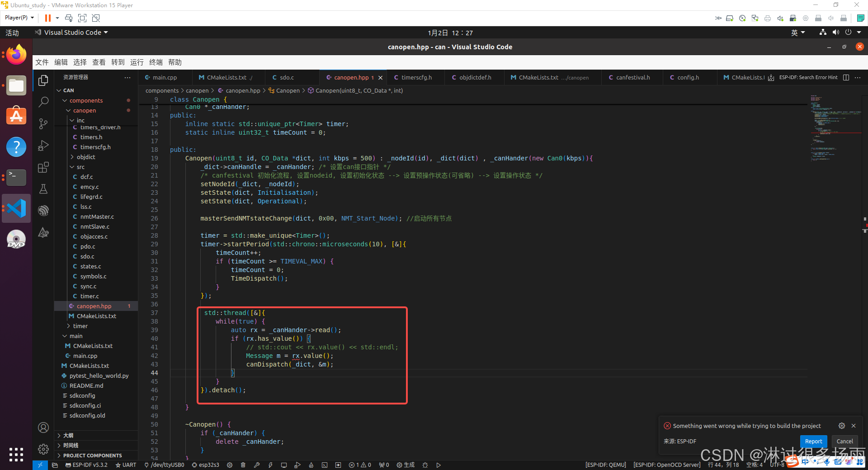Click the remote window indicator in status bar
This screenshot has height=470, width=868.
[40, 465]
